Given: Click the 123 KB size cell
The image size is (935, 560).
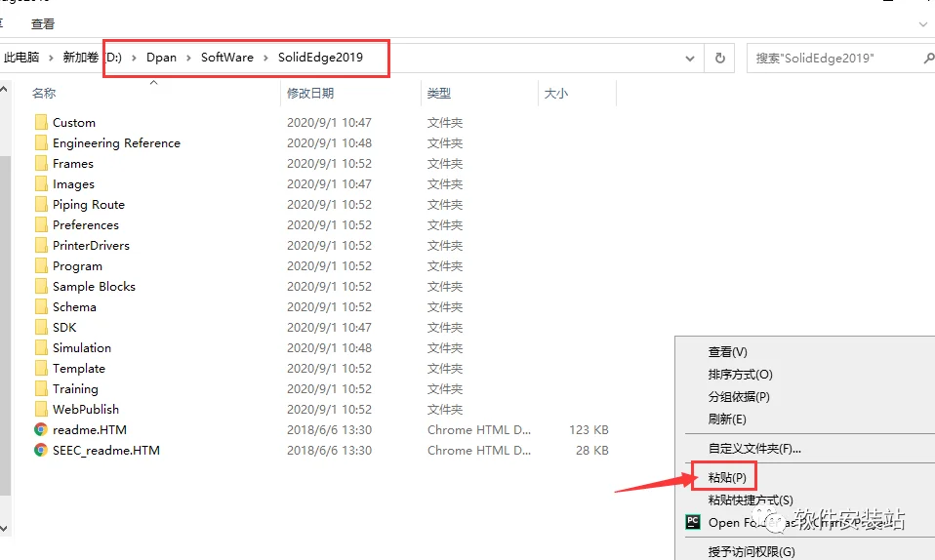Looking at the screenshot, I should 589,429.
